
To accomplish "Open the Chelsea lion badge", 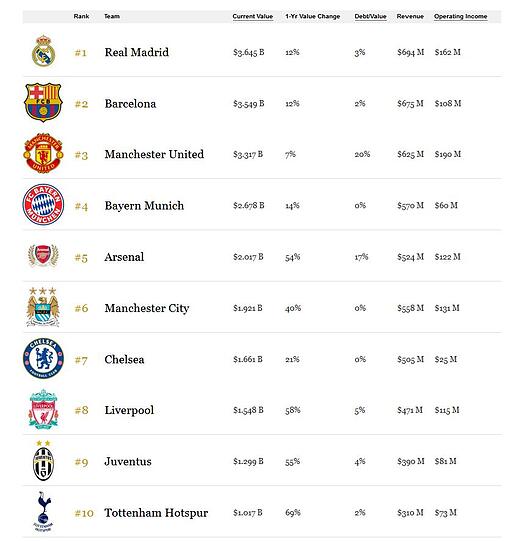I will pyautogui.click(x=43, y=358).
